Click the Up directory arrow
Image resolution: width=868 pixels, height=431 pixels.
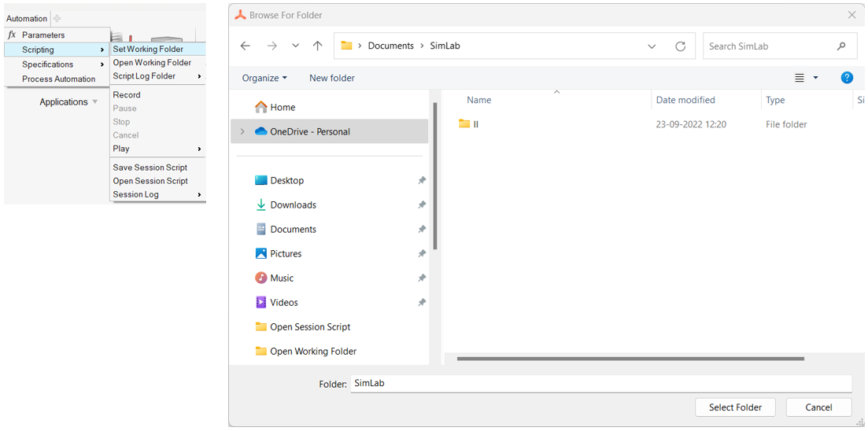(318, 46)
